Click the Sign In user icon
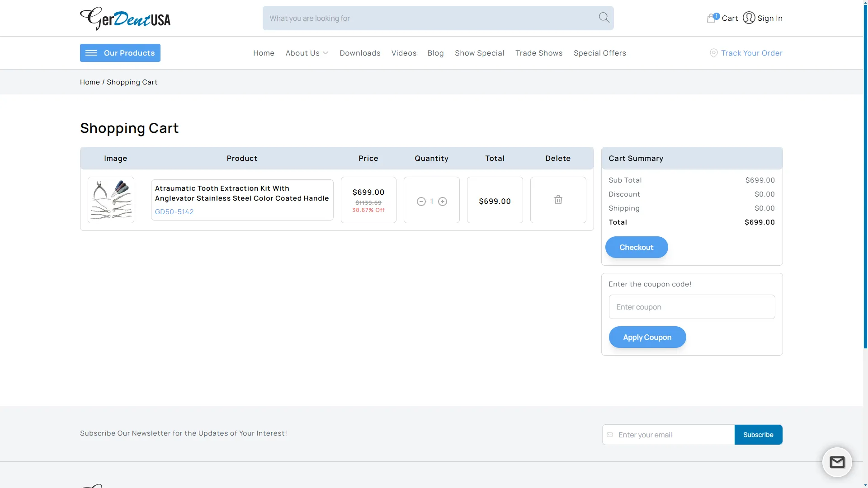868x488 pixels. (x=749, y=18)
